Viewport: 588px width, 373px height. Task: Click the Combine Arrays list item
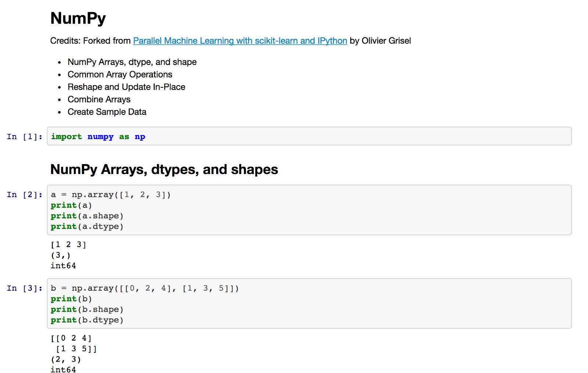pos(99,99)
